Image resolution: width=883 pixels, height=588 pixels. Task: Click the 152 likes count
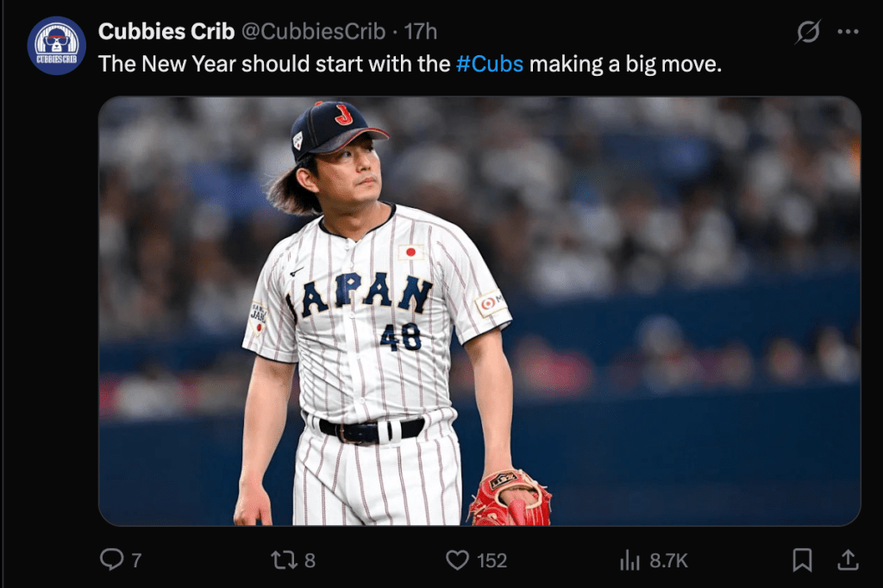pyautogui.click(x=492, y=560)
